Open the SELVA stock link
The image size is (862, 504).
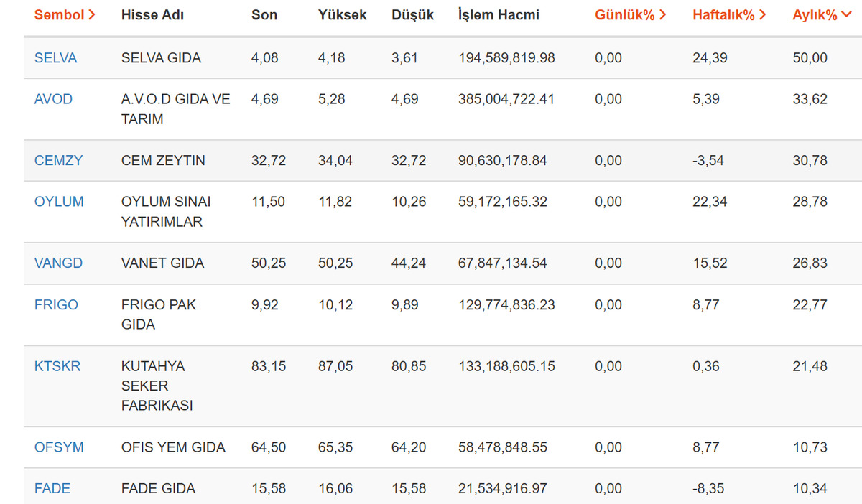[55, 58]
